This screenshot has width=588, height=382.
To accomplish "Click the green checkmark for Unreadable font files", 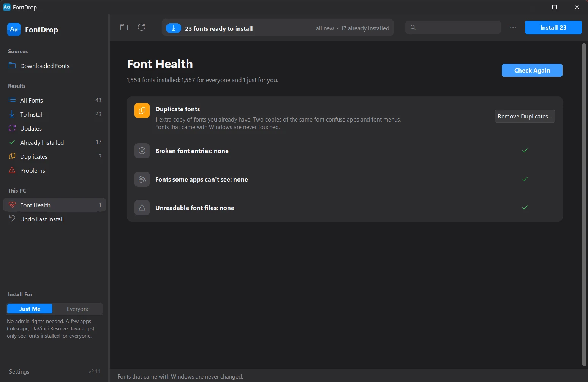I will (525, 208).
